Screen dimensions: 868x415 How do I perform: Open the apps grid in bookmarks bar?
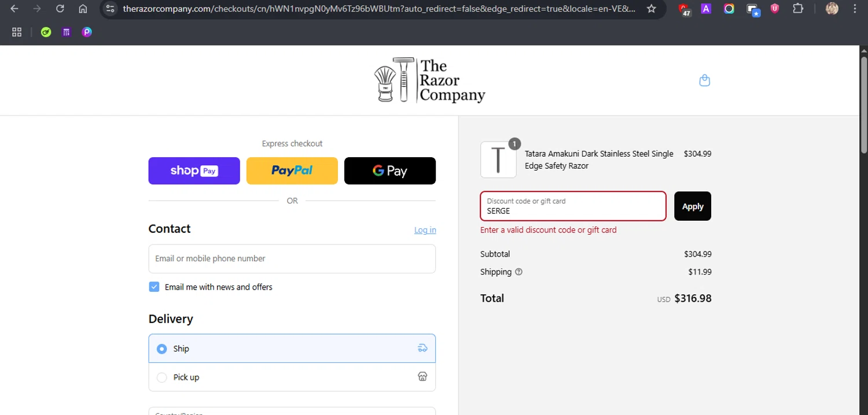click(17, 32)
